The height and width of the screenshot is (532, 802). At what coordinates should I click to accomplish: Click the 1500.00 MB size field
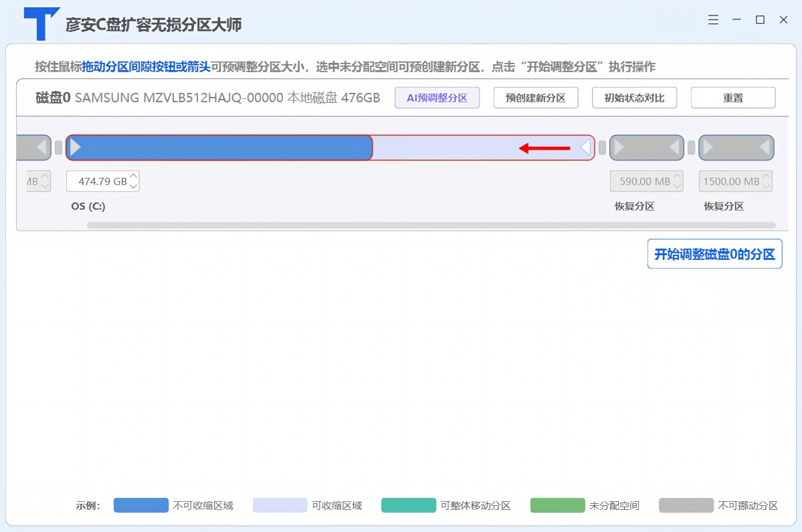[x=736, y=181]
